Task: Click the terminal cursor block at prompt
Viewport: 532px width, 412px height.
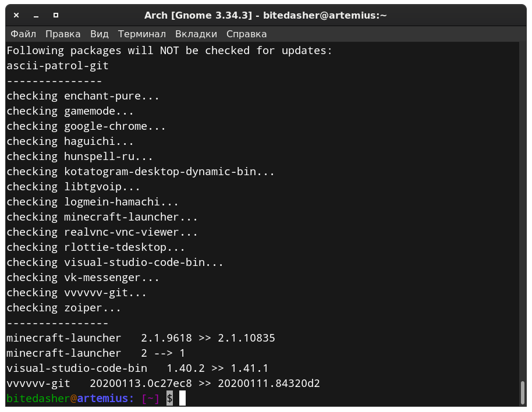Action: tap(183, 398)
